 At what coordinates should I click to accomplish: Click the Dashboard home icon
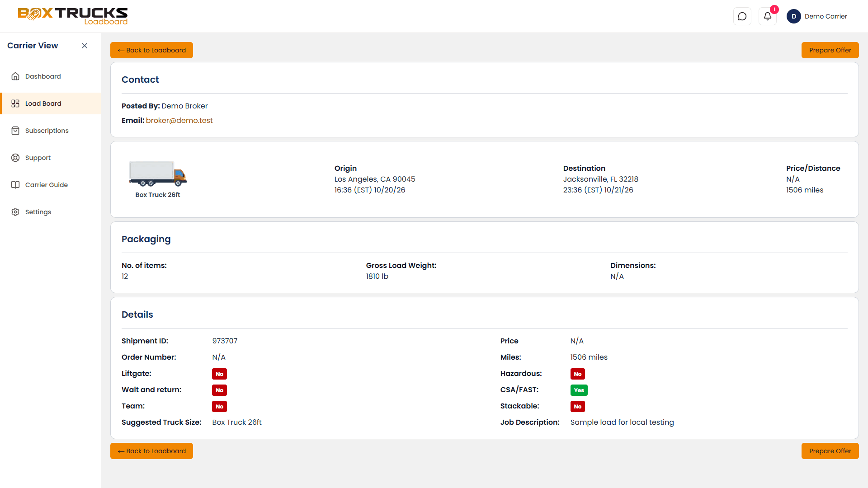coord(15,76)
